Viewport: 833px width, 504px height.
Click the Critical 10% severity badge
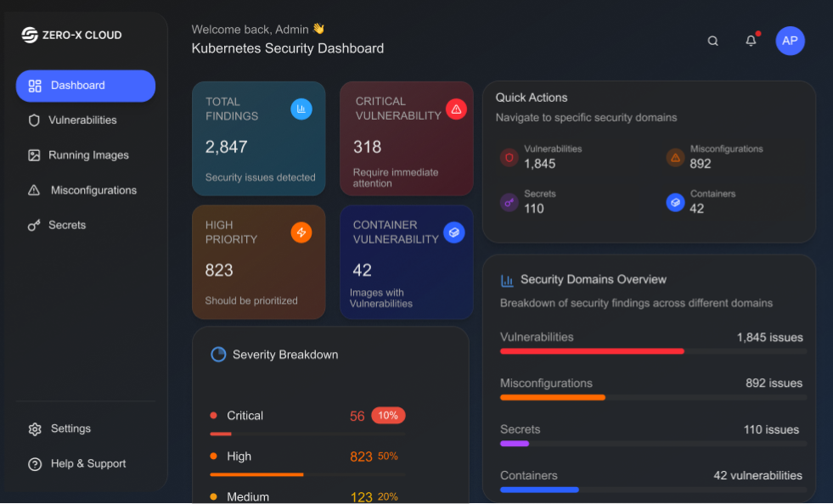coord(388,416)
